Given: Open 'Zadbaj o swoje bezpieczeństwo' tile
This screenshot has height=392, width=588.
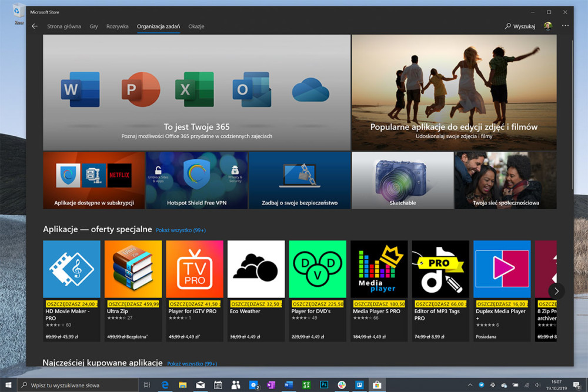Looking at the screenshot, I should pyautogui.click(x=300, y=180).
